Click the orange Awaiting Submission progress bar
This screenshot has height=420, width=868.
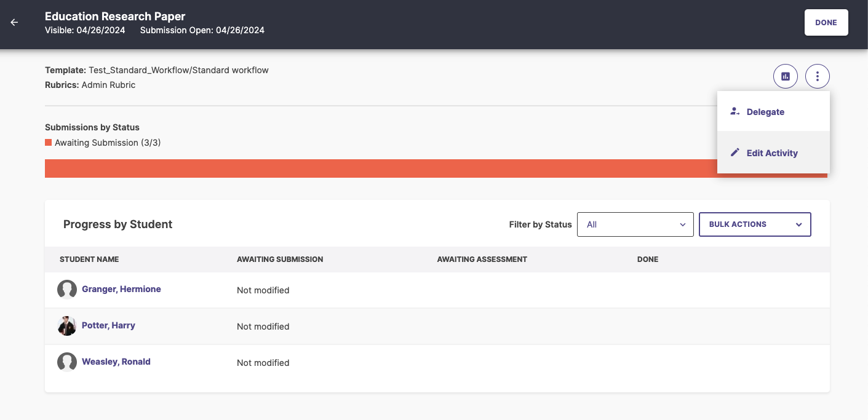(x=369, y=168)
